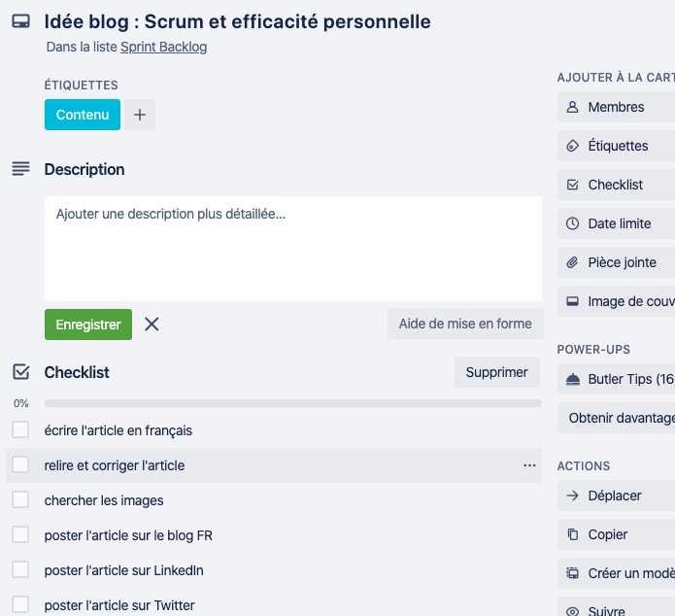
Task: Open the three-dot menu on "relire et corriger l'article"
Action: click(529, 465)
